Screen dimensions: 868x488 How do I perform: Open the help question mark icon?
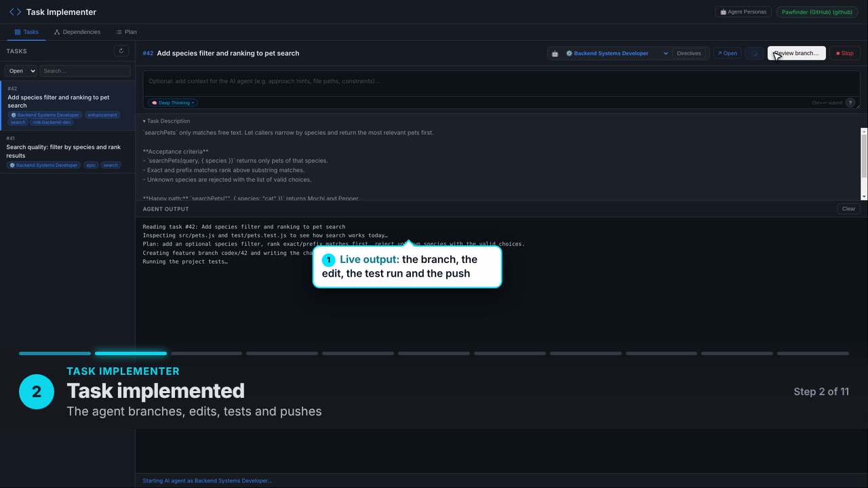[x=850, y=103]
